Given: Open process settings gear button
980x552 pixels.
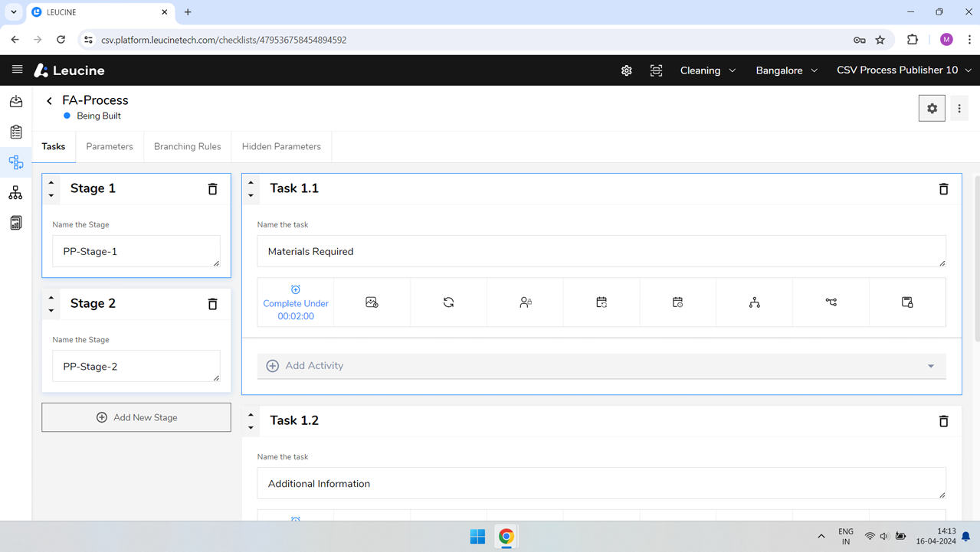Looking at the screenshot, I should [x=932, y=109].
